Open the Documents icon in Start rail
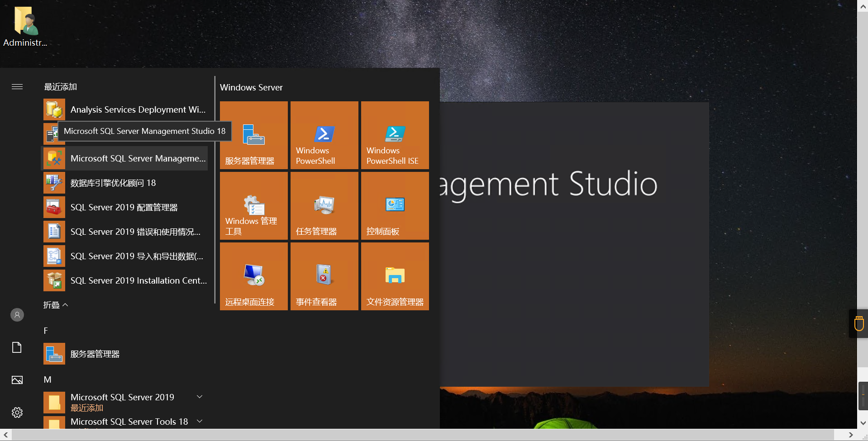The image size is (868, 441). coord(17,347)
